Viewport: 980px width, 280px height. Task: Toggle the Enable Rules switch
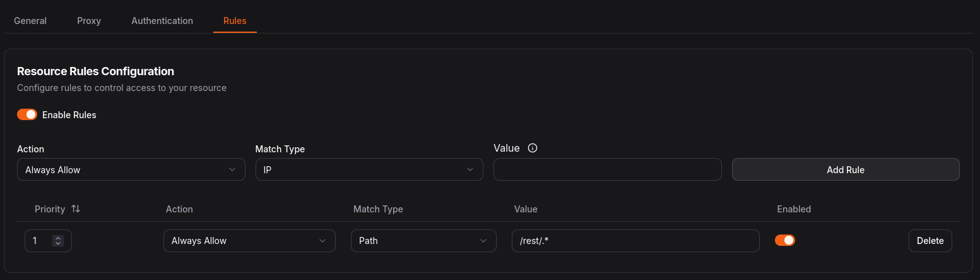tap(27, 114)
